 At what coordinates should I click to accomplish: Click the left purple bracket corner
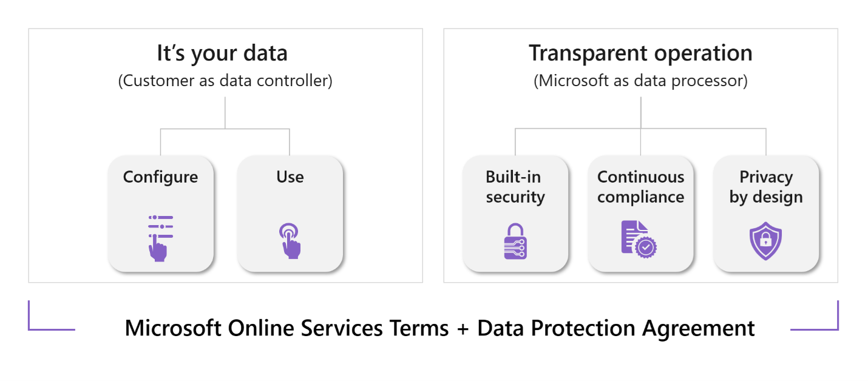[51, 315]
